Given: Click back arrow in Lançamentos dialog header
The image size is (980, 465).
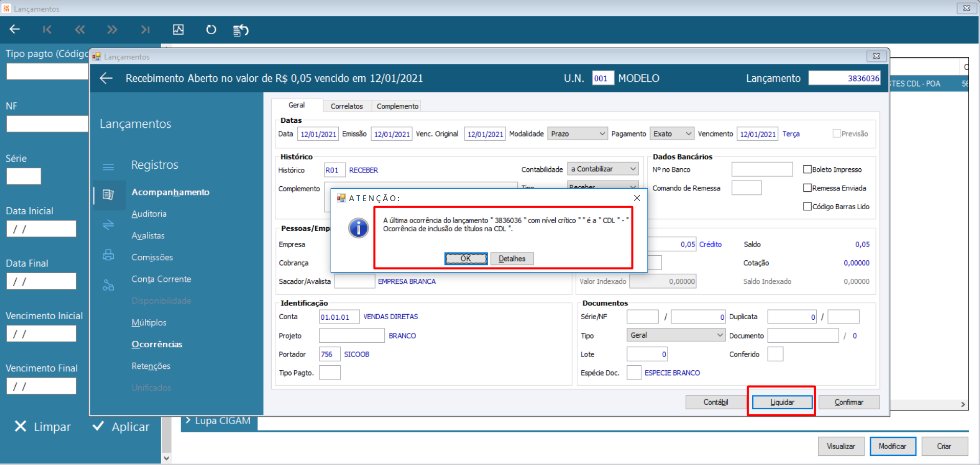Looking at the screenshot, I should coord(106,78).
